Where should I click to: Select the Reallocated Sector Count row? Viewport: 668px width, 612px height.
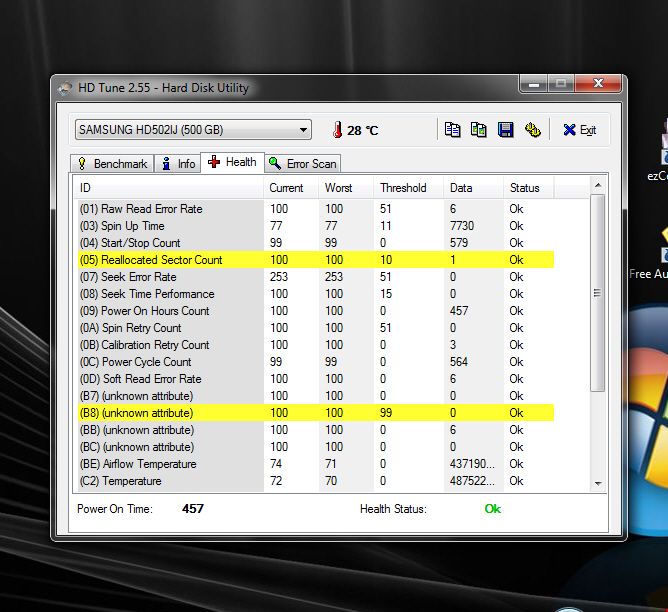tap(316, 260)
